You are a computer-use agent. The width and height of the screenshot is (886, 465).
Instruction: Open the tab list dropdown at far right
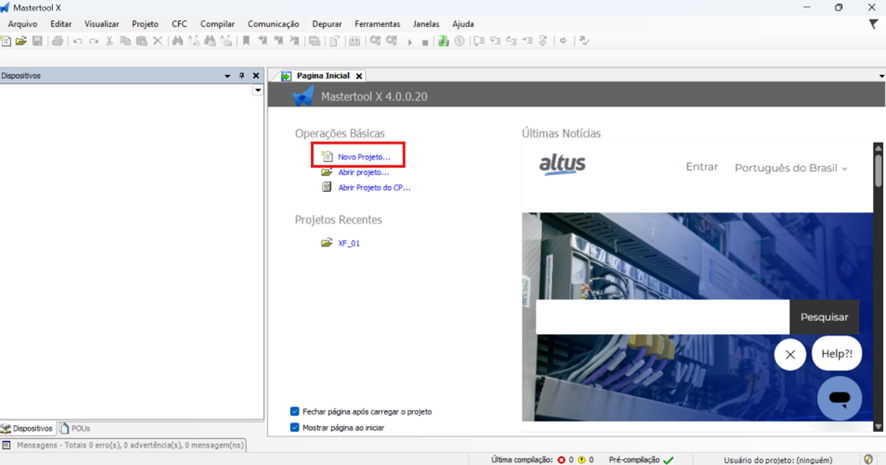(881, 76)
